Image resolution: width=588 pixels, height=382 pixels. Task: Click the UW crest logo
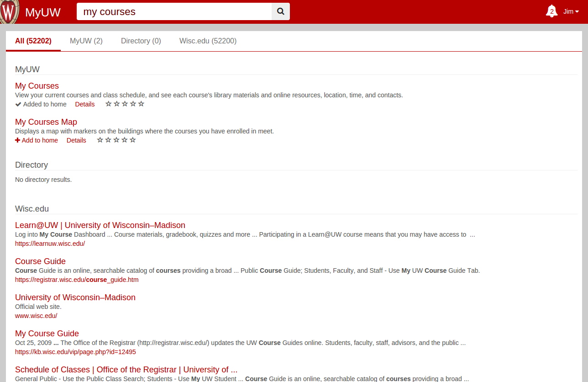[10, 12]
